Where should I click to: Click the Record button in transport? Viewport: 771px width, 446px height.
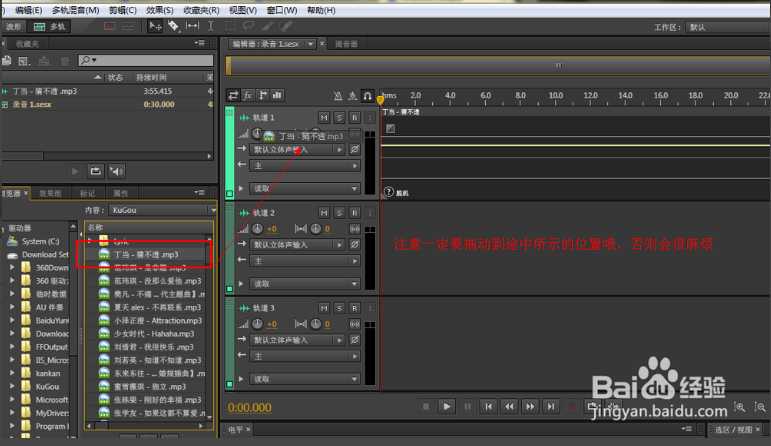pos(572,406)
